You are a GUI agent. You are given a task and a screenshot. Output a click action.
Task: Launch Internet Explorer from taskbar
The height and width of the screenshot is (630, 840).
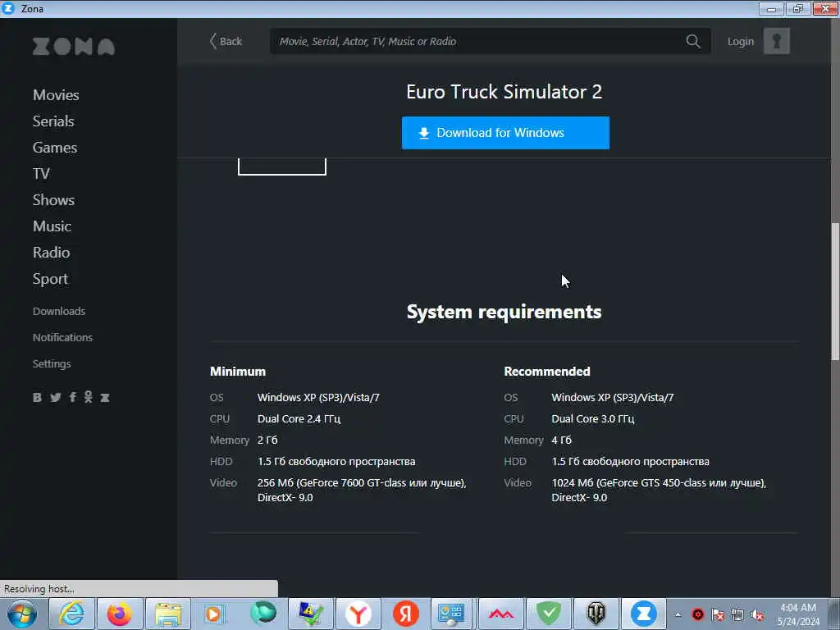pos(71,614)
